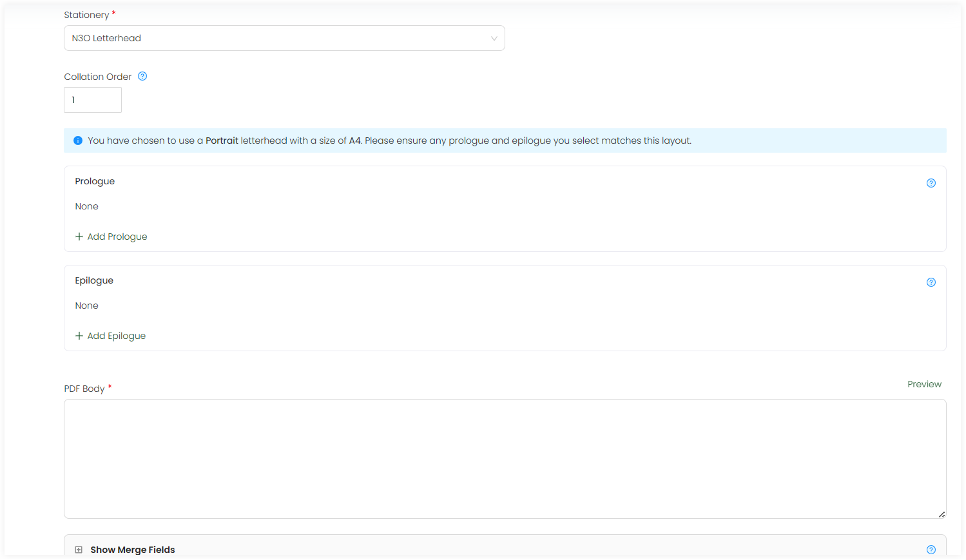Grab the PDF Body textarea resize handle
Viewport: 966px width, 560px height.
tap(942, 514)
